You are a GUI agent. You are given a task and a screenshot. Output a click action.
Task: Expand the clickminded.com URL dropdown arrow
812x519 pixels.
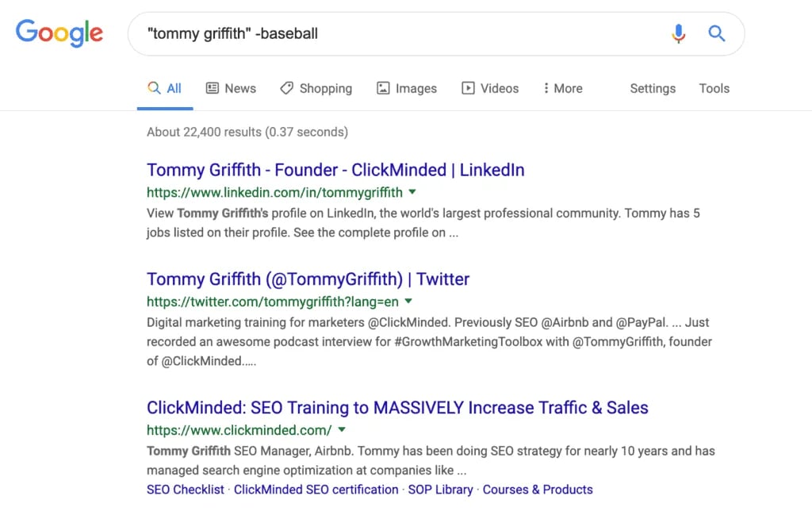click(342, 430)
